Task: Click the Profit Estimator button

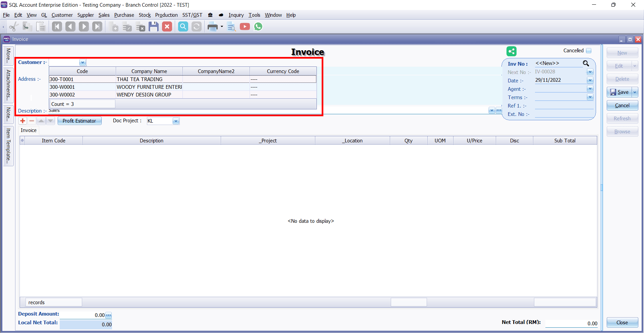Action: pos(79,121)
